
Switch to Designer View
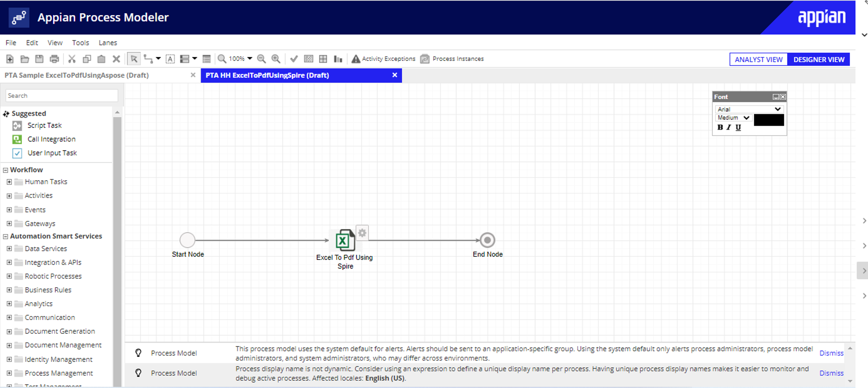[x=819, y=60]
